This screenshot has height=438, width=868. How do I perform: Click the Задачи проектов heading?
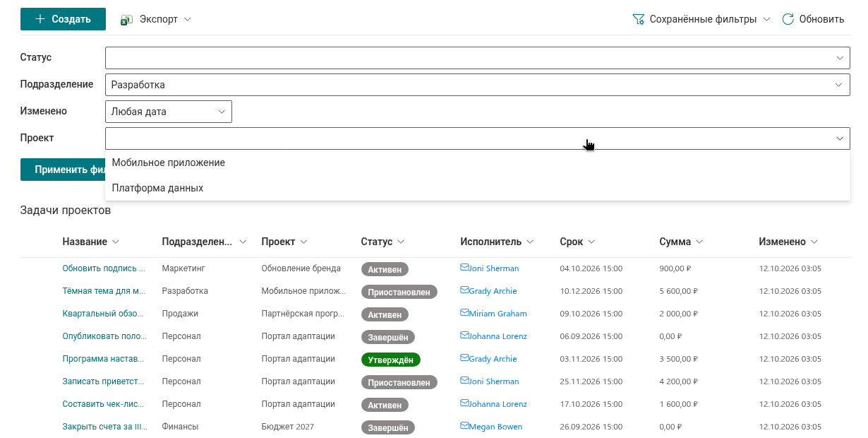click(66, 210)
